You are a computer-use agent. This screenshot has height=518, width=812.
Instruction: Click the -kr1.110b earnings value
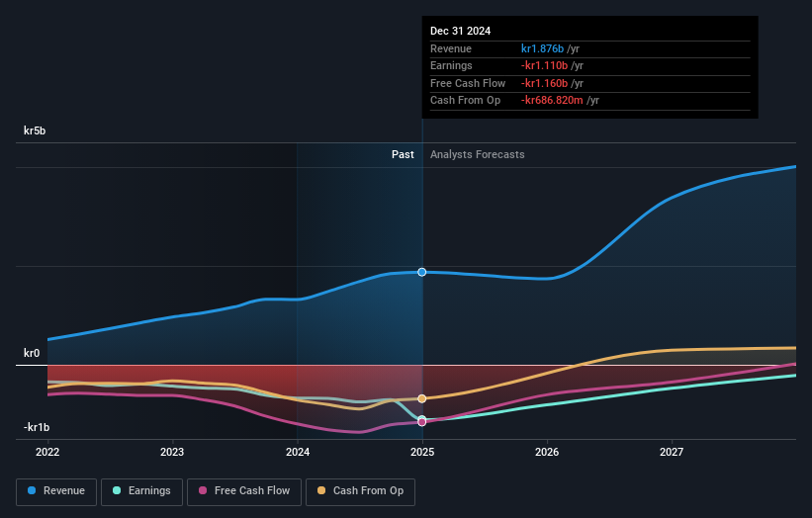(x=544, y=65)
